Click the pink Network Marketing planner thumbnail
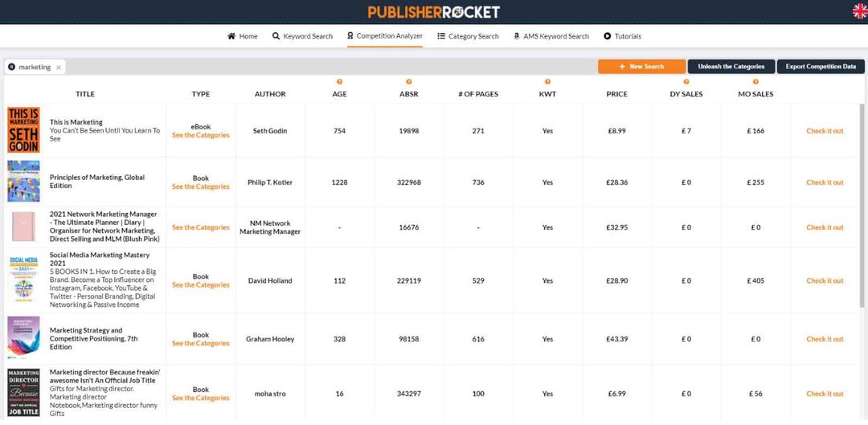The height and width of the screenshot is (425, 868). 23,227
